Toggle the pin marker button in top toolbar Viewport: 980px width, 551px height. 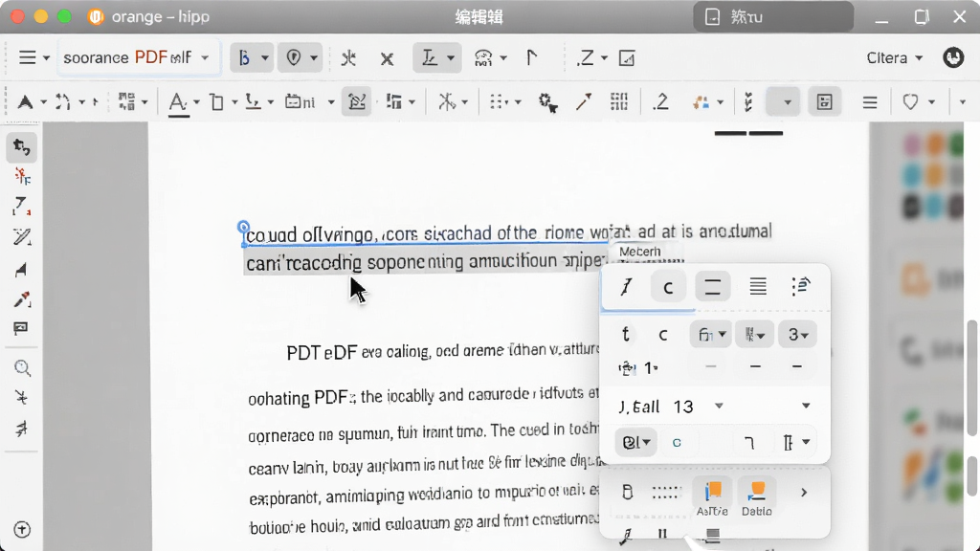click(x=300, y=57)
